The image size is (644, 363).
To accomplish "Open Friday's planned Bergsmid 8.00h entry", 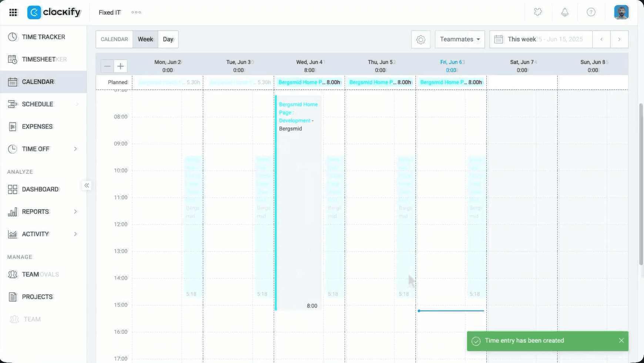I will point(451,82).
